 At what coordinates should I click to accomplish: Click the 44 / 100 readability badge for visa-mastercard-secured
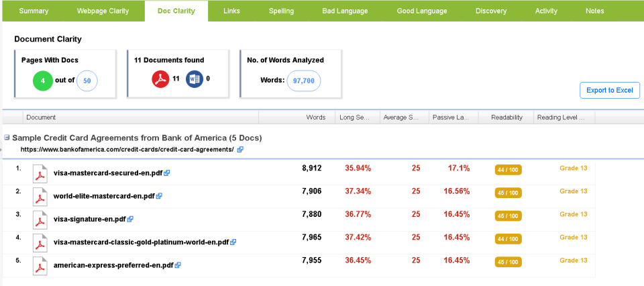508,170
